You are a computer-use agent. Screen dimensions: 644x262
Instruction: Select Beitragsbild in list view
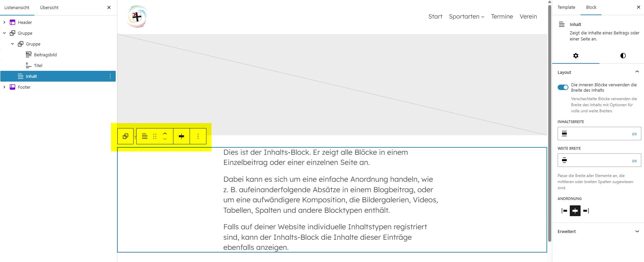45,55
